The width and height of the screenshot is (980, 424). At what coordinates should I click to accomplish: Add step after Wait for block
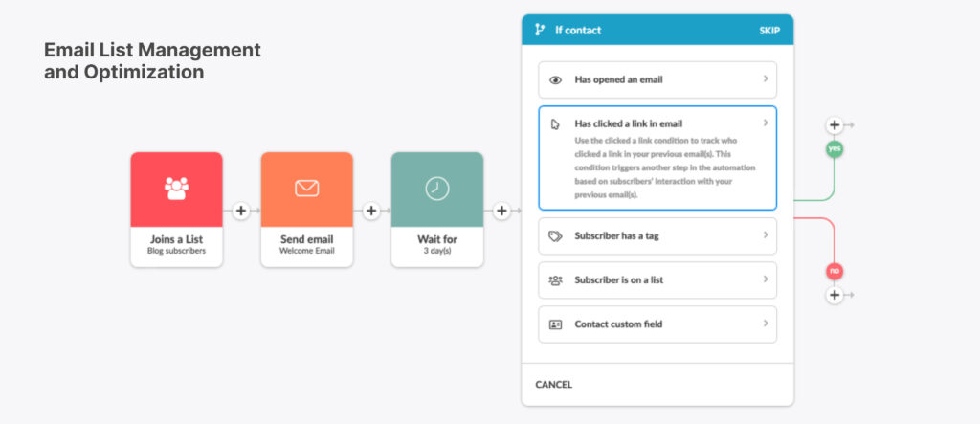[x=501, y=211]
